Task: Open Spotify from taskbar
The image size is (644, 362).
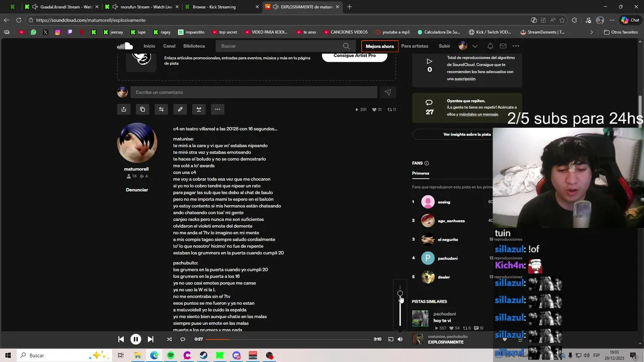Action: [171, 355]
